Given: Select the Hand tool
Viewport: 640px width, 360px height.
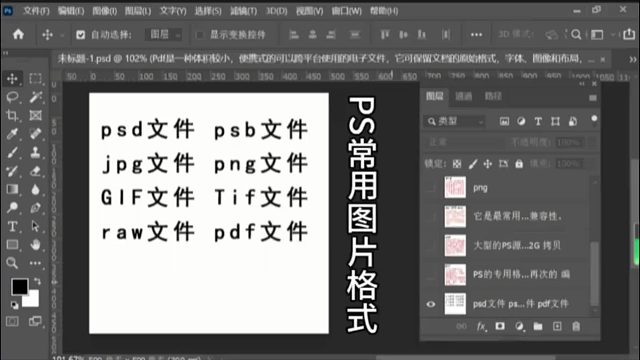Looking at the screenshot, I should click(36, 244).
